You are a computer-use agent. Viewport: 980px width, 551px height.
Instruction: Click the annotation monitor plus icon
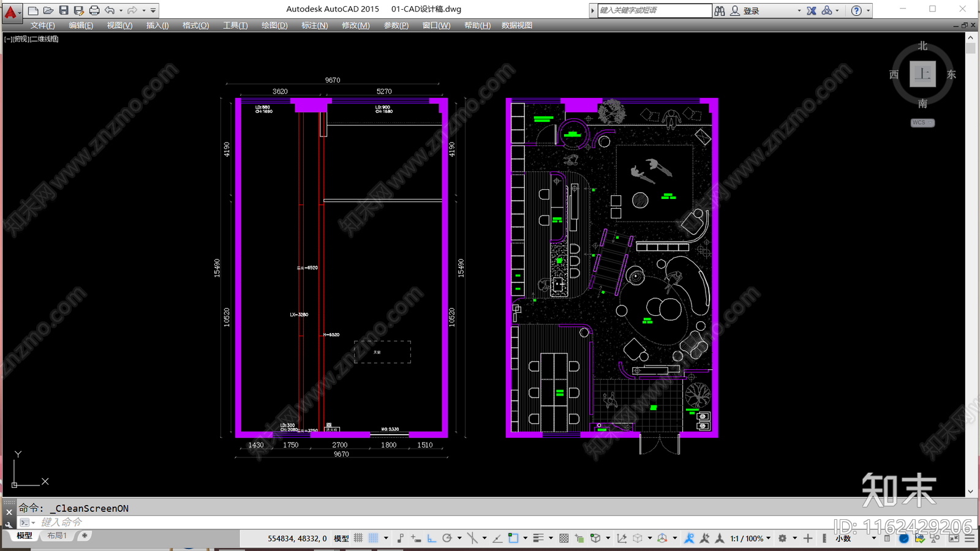click(808, 538)
